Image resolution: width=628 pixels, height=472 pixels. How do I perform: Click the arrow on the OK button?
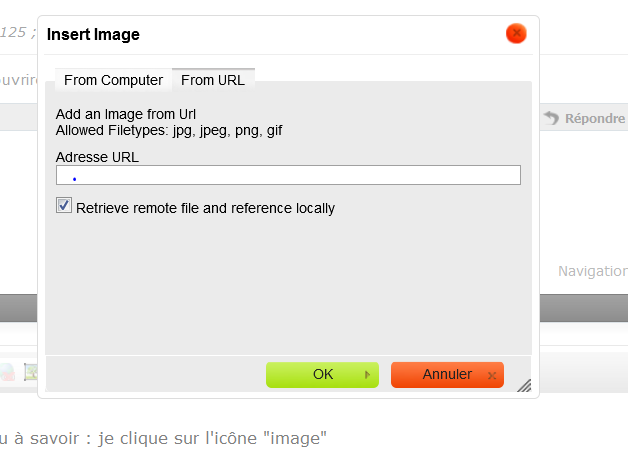pyautogui.click(x=367, y=375)
